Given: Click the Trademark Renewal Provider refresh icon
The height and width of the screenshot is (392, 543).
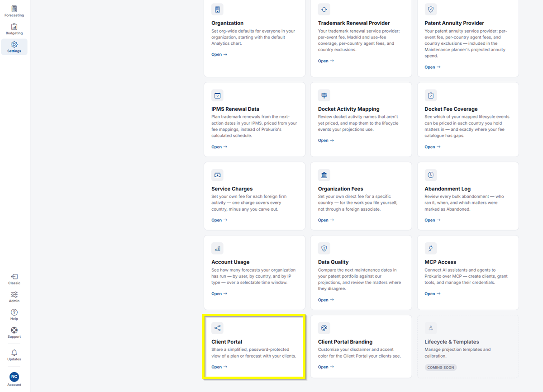Looking at the screenshot, I should click(x=324, y=9).
